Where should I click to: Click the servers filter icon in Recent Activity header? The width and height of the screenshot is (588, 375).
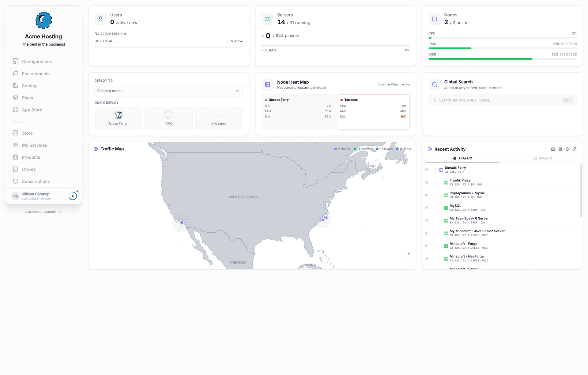click(560, 149)
